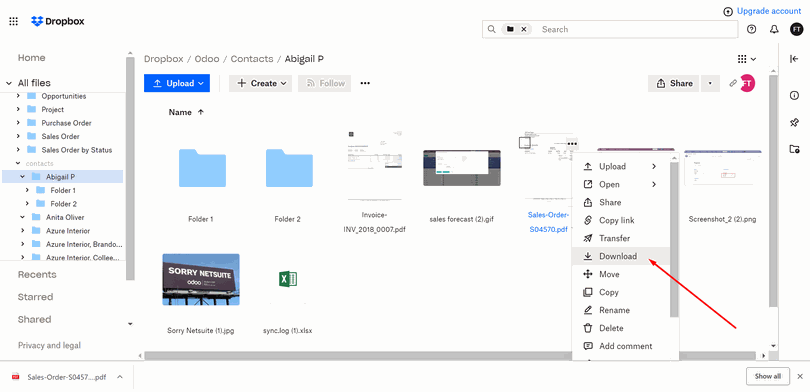The image size is (810, 392).
Task: Remove the folder filter chip in search
Action: pyautogui.click(x=523, y=29)
